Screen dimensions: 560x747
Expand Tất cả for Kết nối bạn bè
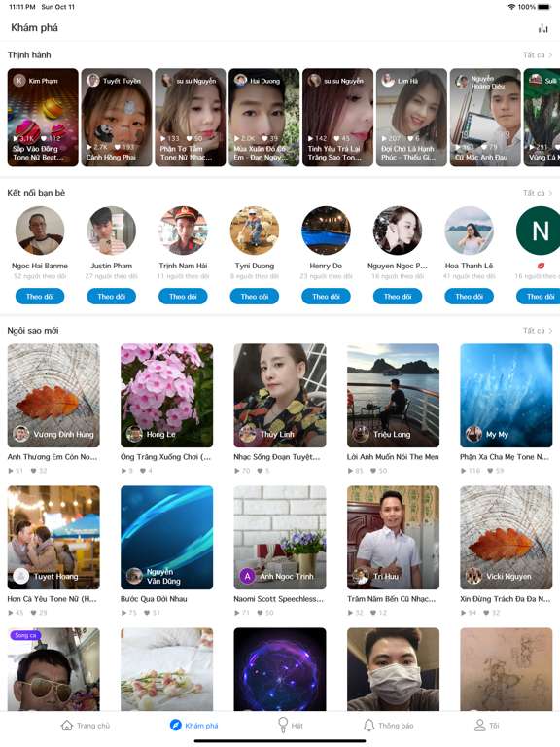(x=538, y=193)
